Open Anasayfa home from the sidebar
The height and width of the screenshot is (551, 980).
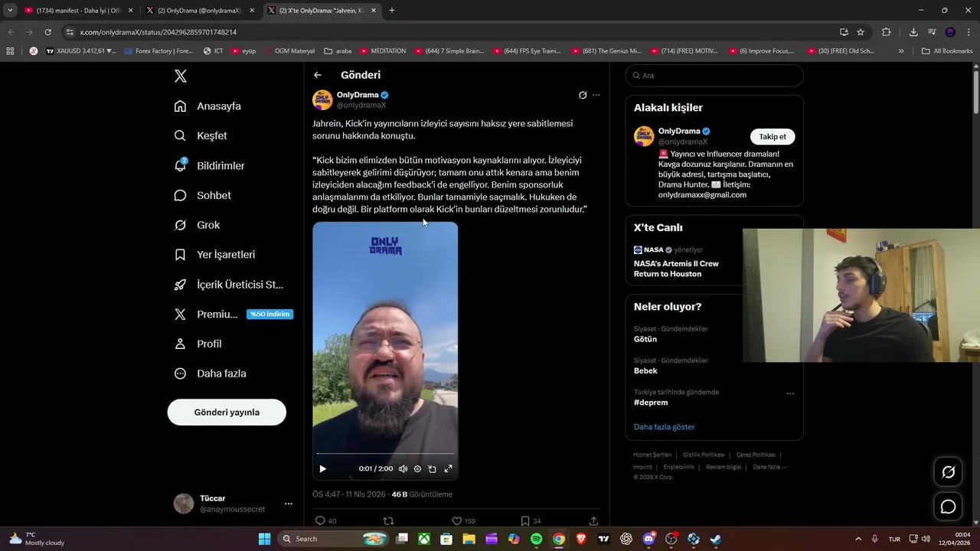click(207, 106)
